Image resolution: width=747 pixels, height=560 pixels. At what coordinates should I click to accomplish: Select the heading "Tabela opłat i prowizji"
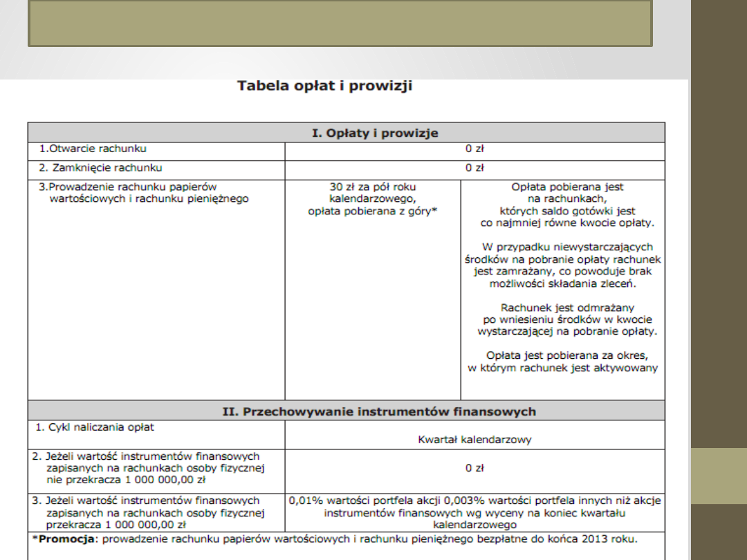pos(324,86)
